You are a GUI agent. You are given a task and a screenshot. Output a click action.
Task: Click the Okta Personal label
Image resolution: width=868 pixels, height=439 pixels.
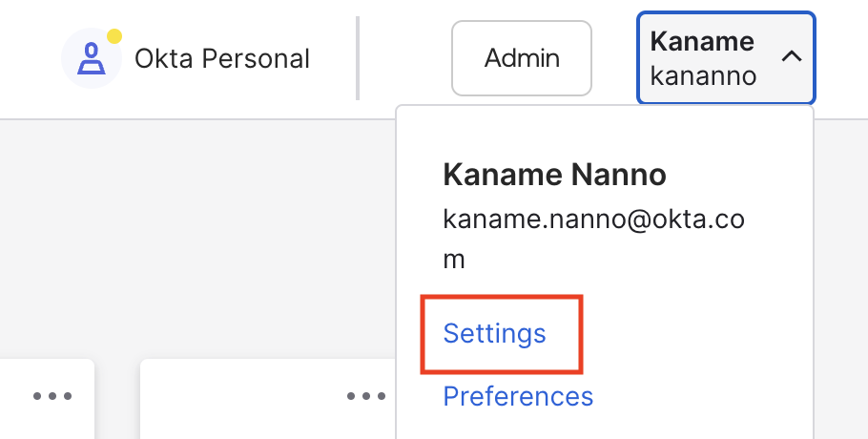tap(222, 59)
